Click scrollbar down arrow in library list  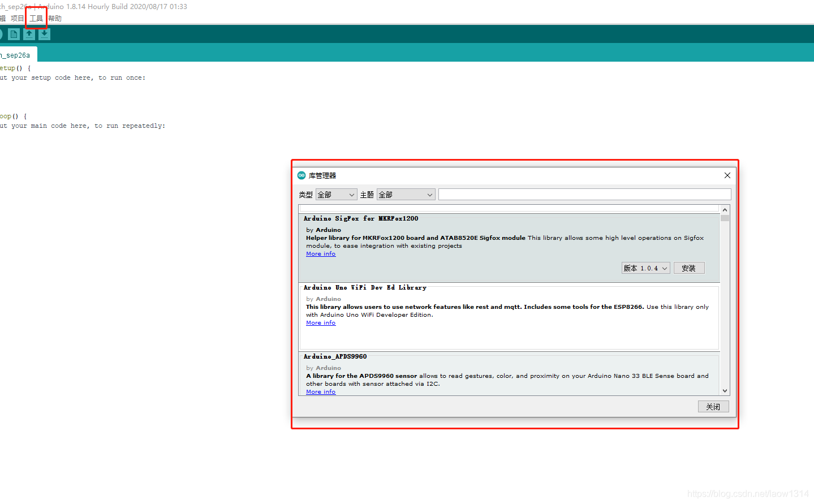pos(725,391)
